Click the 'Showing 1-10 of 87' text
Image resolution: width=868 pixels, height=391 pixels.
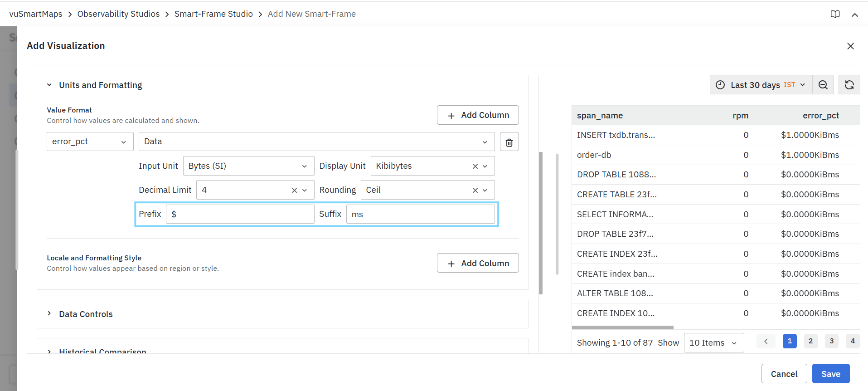click(615, 343)
